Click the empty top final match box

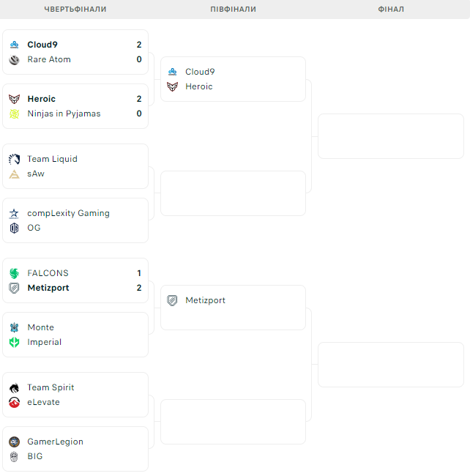click(390, 136)
